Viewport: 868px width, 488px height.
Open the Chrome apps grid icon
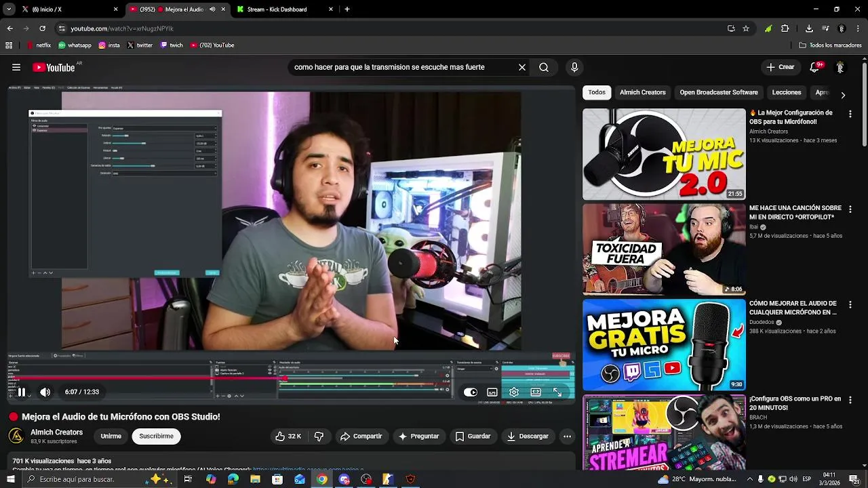click(9, 45)
